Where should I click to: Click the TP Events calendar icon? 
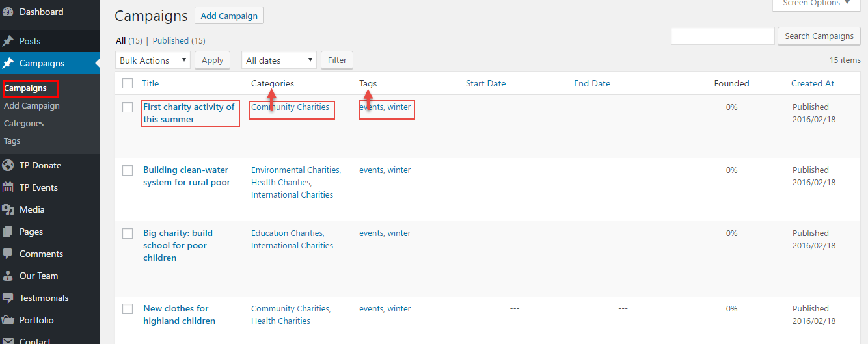click(x=8, y=187)
